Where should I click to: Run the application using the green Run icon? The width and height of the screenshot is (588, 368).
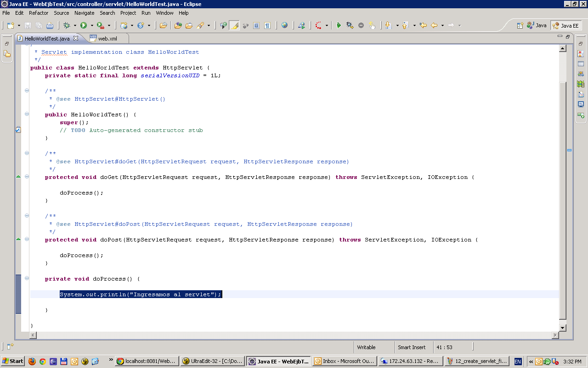click(x=83, y=25)
